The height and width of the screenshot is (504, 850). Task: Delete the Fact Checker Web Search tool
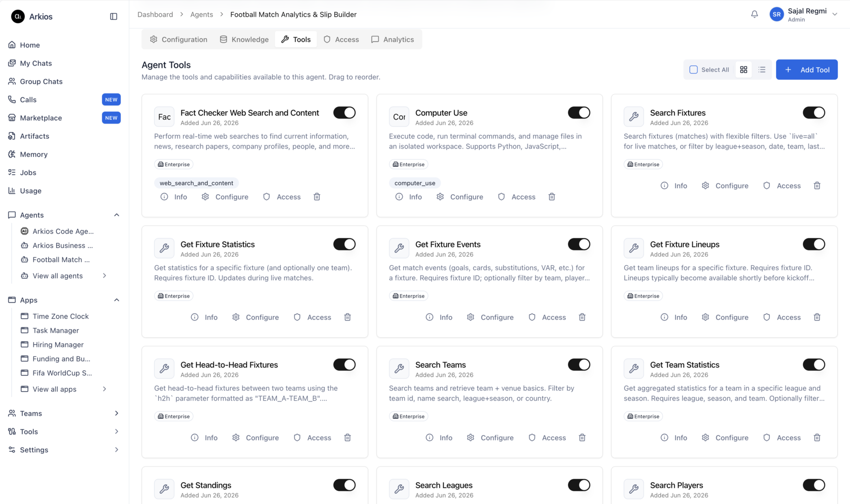pyautogui.click(x=317, y=197)
